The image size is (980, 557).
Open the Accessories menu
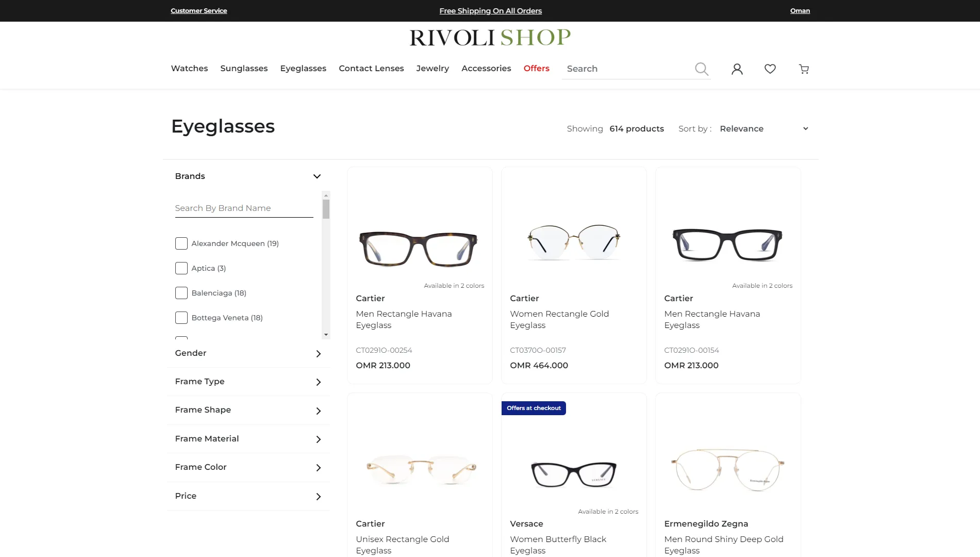[x=486, y=68]
